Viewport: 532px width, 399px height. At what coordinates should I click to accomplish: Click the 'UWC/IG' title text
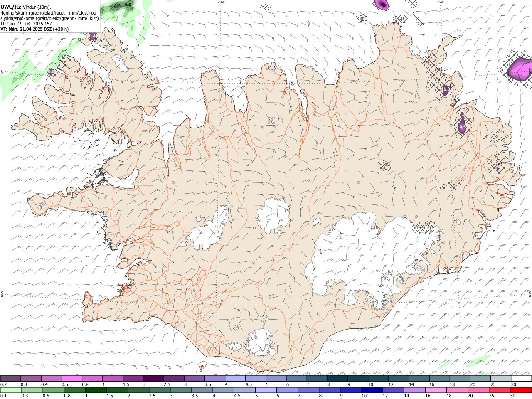click(10, 7)
